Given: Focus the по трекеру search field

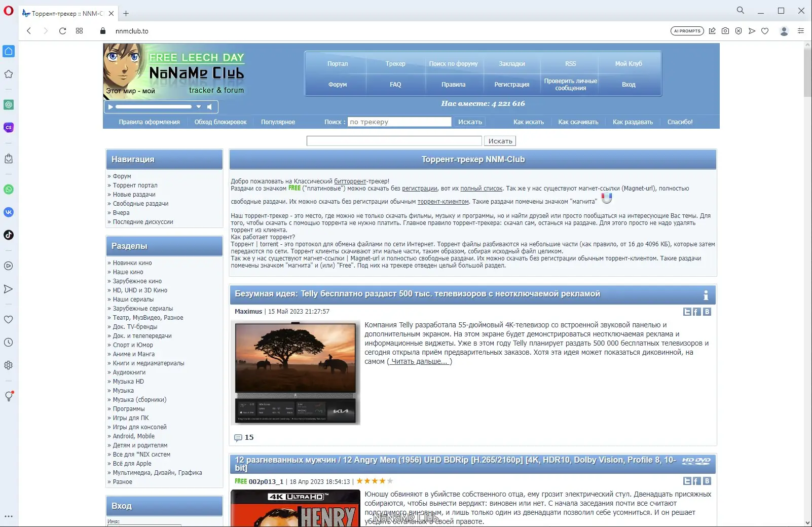Looking at the screenshot, I should (399, 122).
